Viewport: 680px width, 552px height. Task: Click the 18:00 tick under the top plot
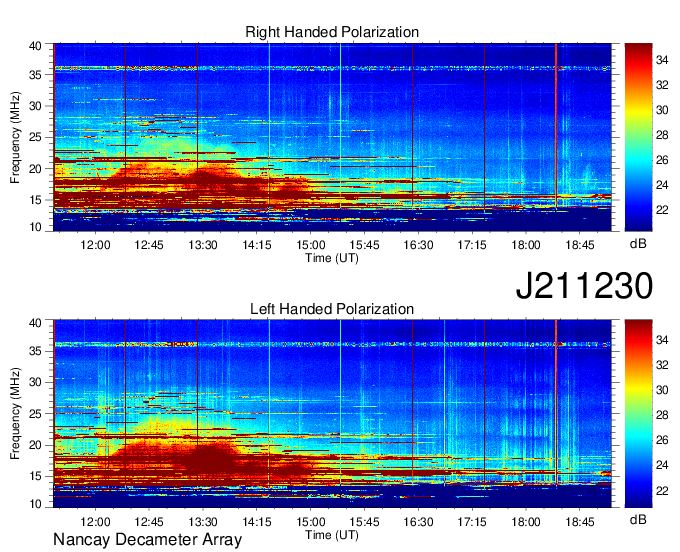pos(526,245)
